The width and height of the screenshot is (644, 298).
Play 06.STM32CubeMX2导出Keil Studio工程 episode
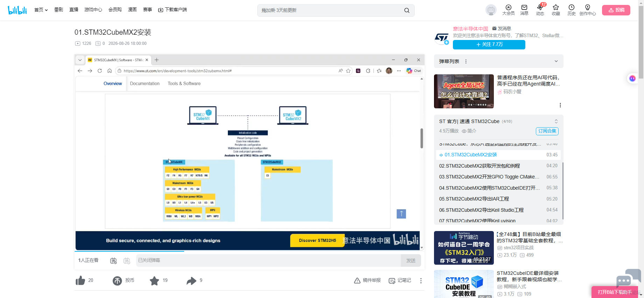[498, 210]
